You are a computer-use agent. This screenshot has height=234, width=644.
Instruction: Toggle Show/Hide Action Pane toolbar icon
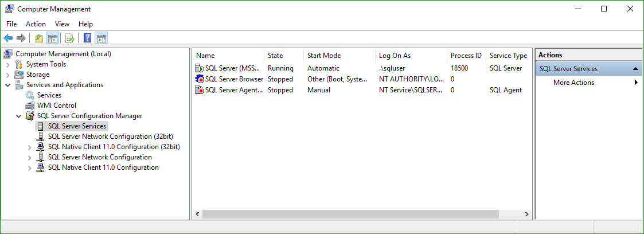click(101, 38)
